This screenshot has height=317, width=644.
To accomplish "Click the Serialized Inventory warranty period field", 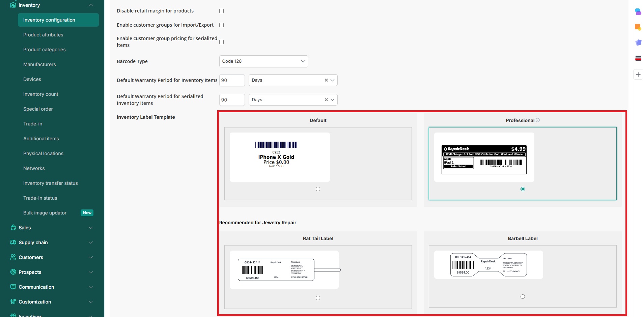I will pos(232,100).
